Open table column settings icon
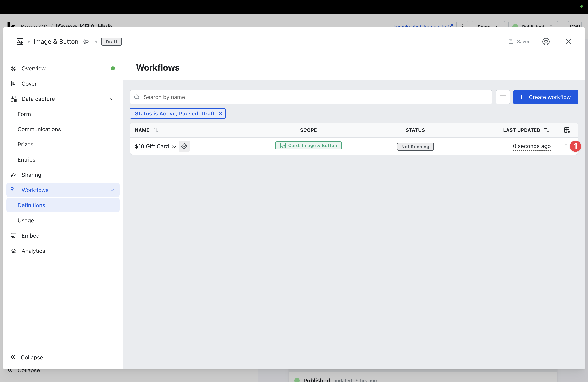The width and height of the screenshot is (588, 382). 567,130
